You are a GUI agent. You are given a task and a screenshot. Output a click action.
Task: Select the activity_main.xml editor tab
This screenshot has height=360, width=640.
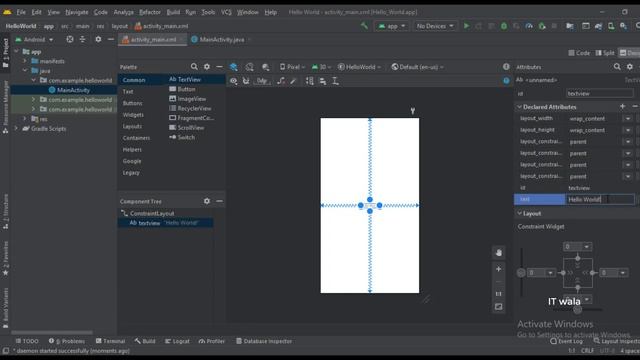pos(152,40)
